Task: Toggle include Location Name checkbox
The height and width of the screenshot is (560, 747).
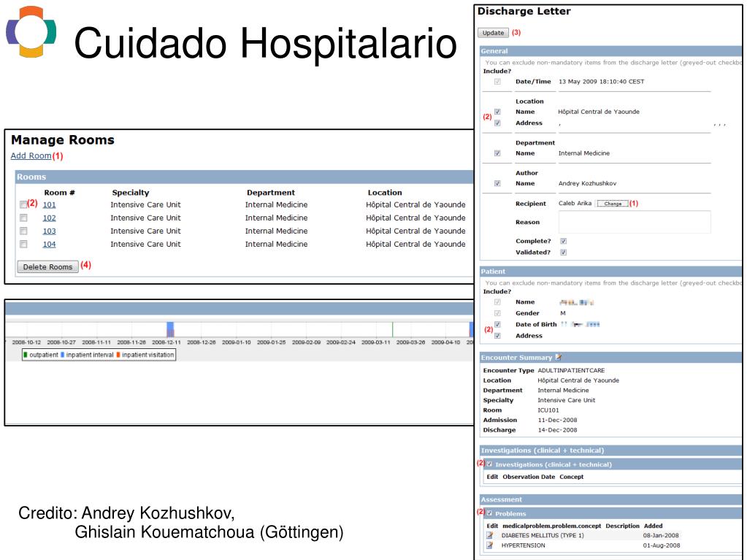Action: 497,112
